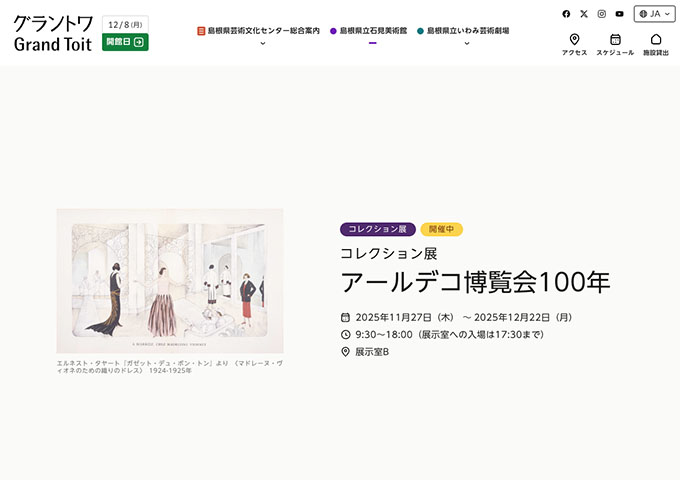Click the exhibition date range text
The height and width of the screenshot is (480, 680).
click(x=464, y=317)
